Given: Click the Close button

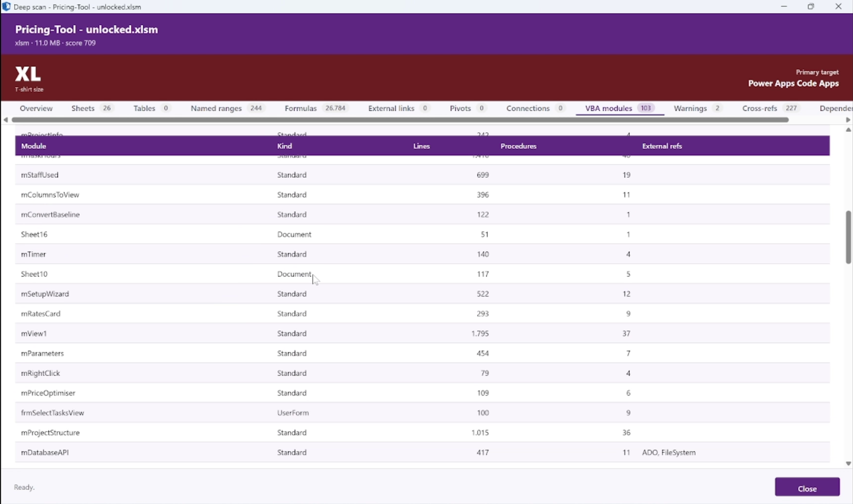Looking at the screenshot, I should click(807, 488).
